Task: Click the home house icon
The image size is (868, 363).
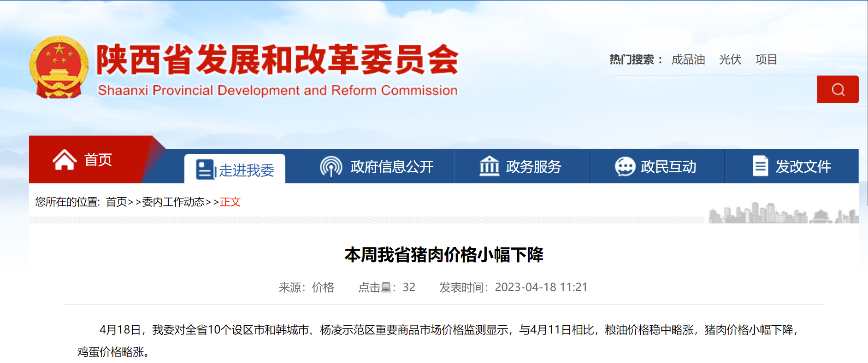Action: click(65, 160)
